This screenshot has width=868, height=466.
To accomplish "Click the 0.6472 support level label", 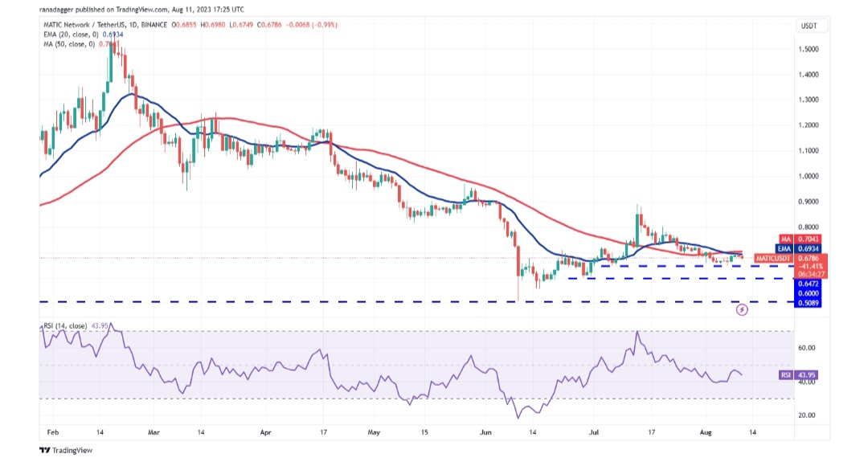I will tap(807, 284).
